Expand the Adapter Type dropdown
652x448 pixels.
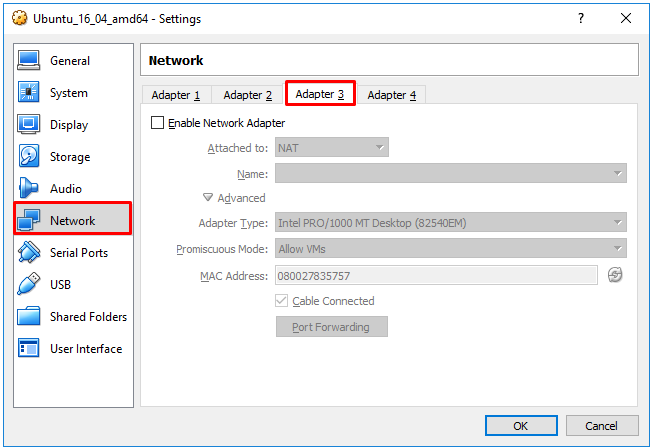coord(450,223)
